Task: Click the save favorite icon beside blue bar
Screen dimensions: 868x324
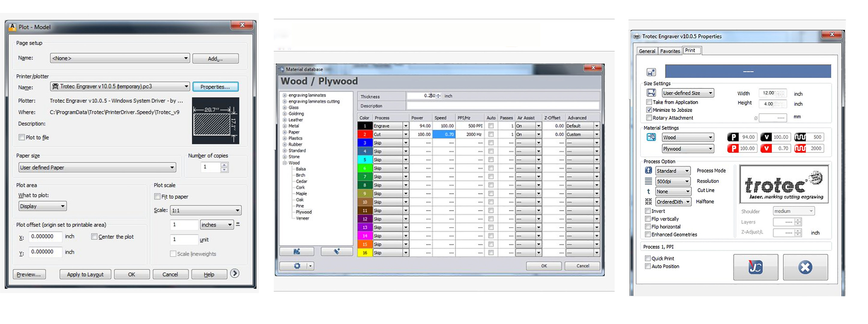Action: pyautogui.click(x=651, y=72)
